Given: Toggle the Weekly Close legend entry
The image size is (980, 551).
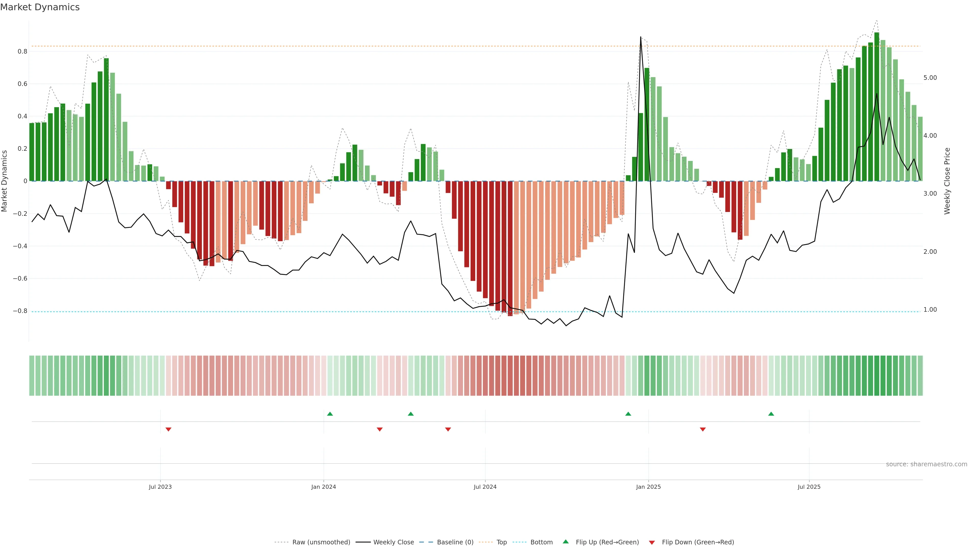Looking at the screenshot, I should coord(393,542).
